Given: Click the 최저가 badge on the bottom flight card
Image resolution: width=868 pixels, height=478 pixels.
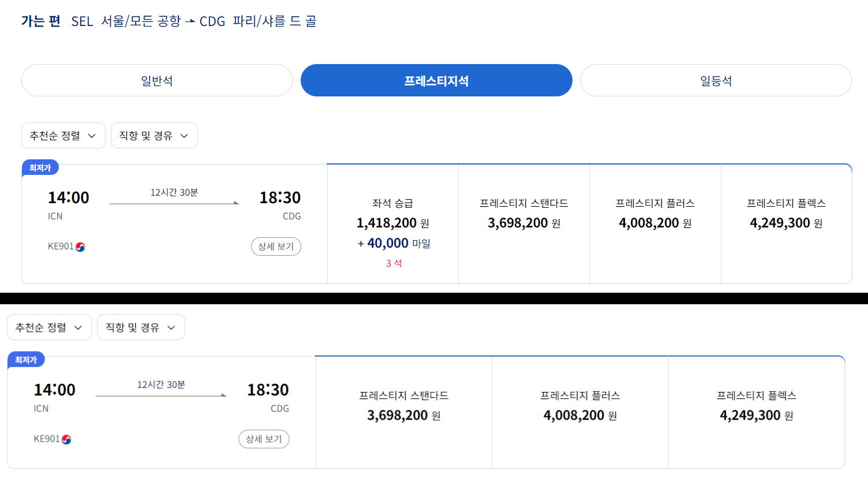Looking at the screenshot, I should pyautogui.click(x=27, y=358).
